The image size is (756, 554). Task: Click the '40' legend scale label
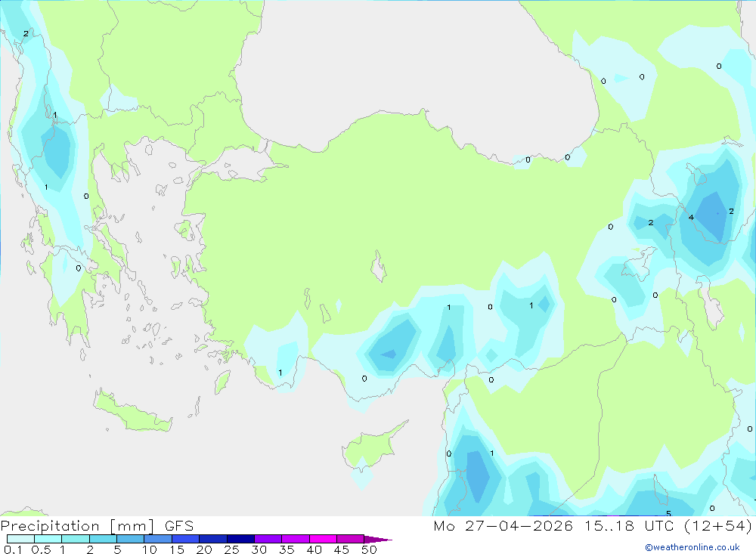[314, 549]
